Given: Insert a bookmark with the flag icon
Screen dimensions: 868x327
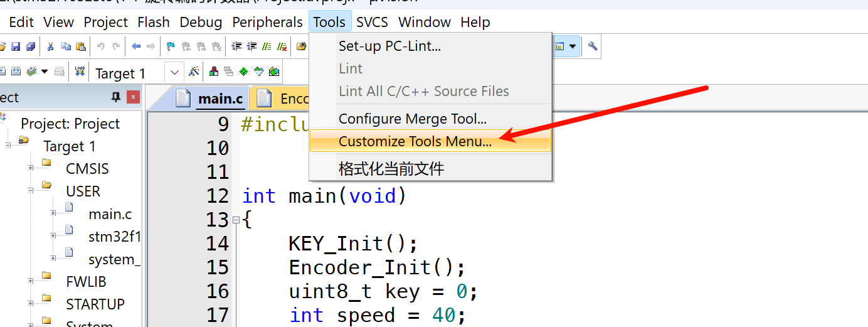Looking at the screenshot, I should (x=171, y=46).
